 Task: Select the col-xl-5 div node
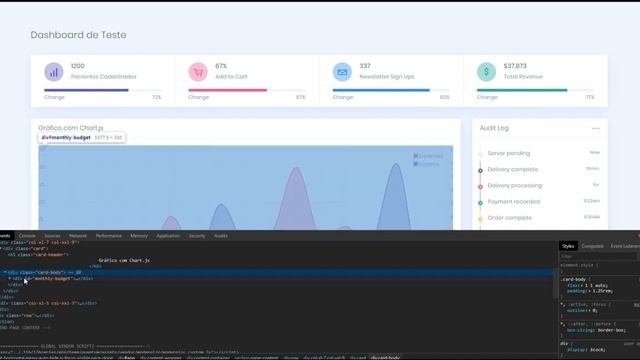tap(49, 303)
